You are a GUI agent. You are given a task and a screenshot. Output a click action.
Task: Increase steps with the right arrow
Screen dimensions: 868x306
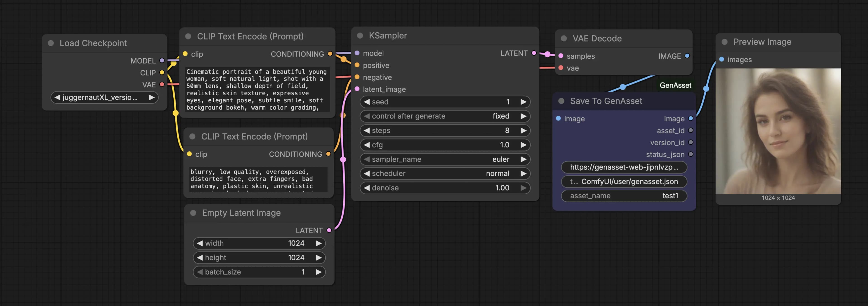pyautogui.click(x=523, y=130)
